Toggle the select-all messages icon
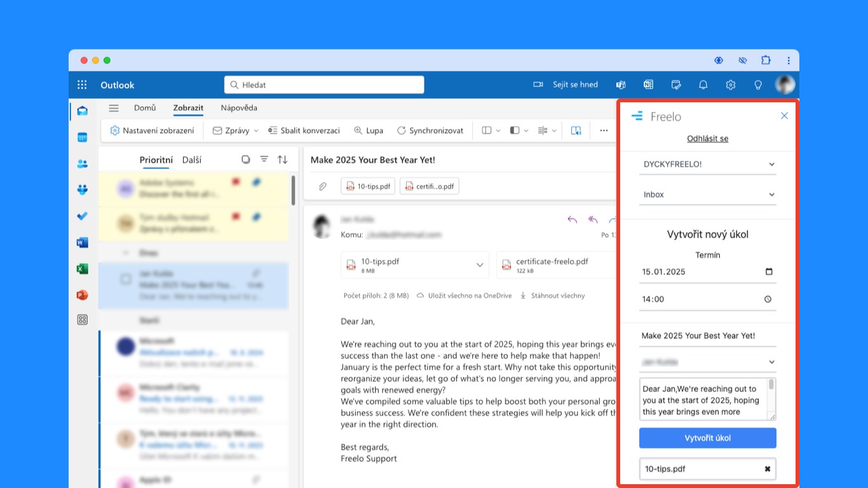 [246, 159]
